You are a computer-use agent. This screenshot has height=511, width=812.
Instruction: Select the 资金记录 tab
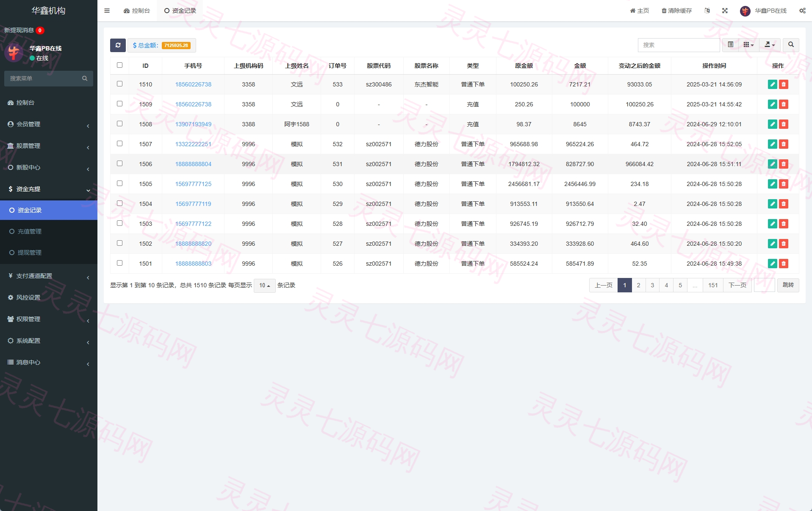click(180, 11)
